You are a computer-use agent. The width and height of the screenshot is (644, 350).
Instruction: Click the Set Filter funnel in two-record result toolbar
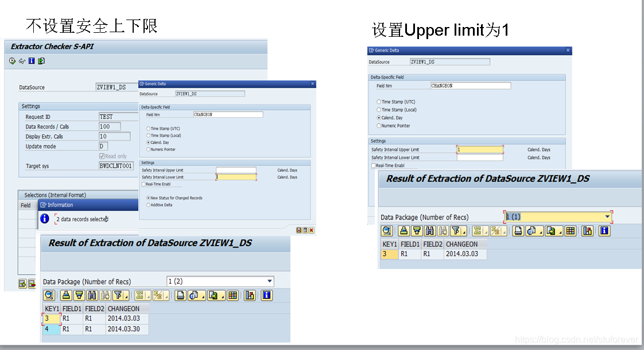click(x=118, y=295)
